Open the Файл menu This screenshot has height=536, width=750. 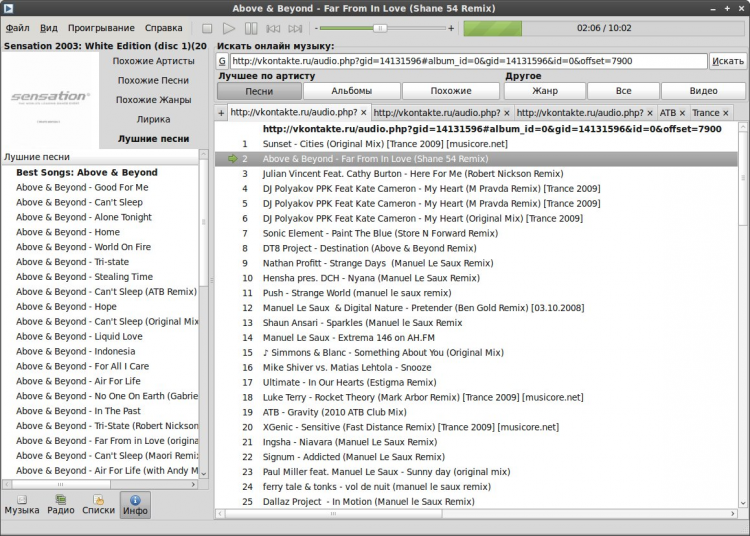click(x=18, y=28)
